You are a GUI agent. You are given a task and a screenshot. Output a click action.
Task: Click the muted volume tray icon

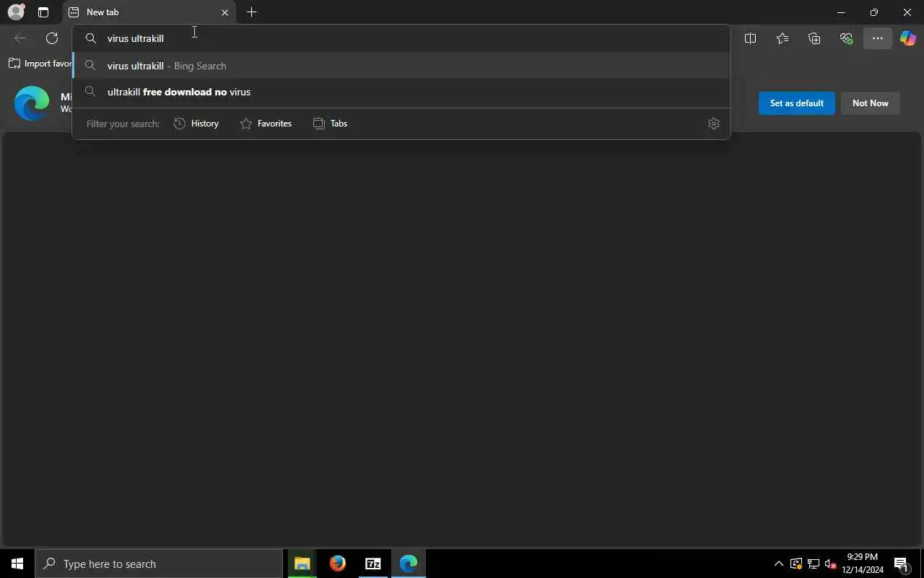coord(831,564)
